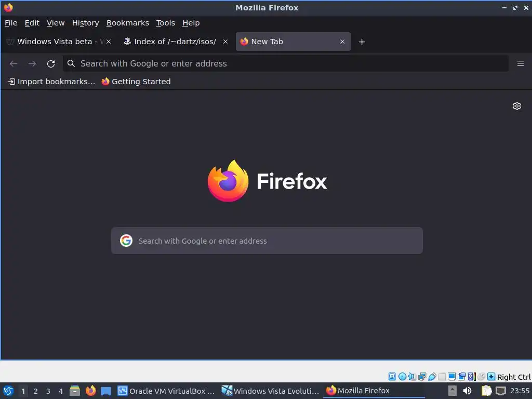Close the Windows Vista beta tab
Screen dimensions: 532x399
tap(109, 42)
